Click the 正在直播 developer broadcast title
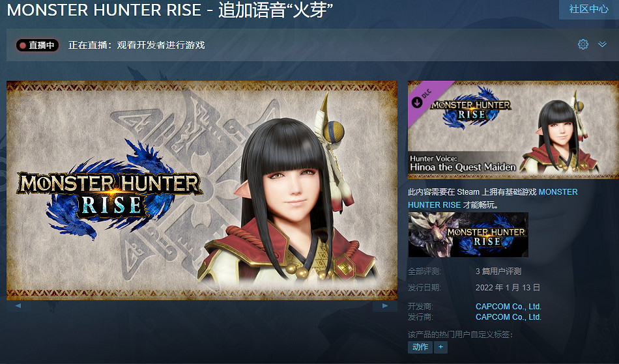 137,46
